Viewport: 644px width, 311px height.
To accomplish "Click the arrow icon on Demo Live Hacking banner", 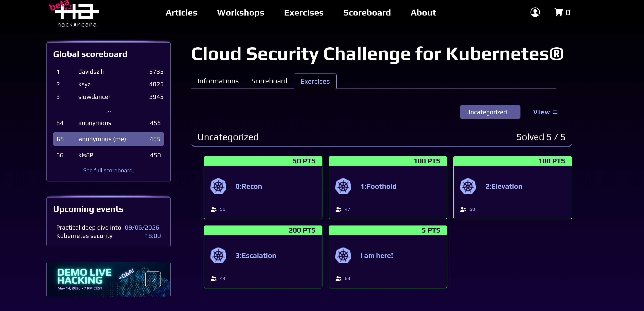I will (153, 279).
